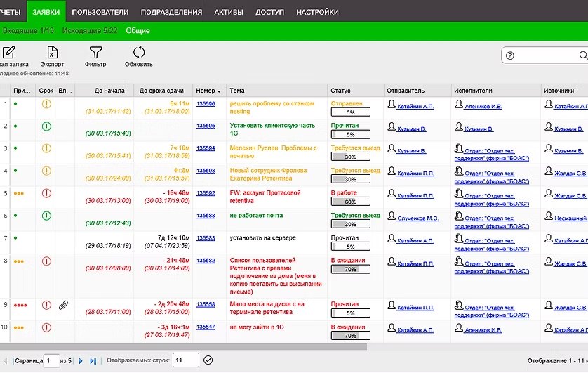Click executor user icon for request 135547
Viewport: 588px width, 373px height.
pyautogui.click(x=459, y=327)
